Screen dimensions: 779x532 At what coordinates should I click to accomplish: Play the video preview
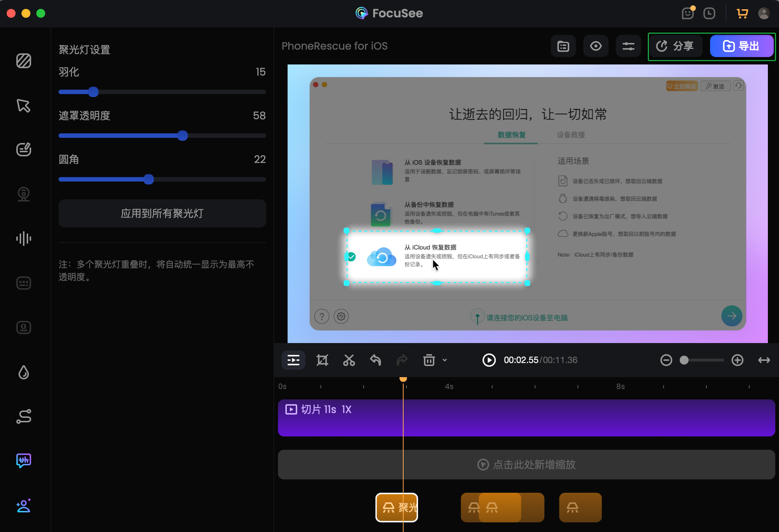pos(489,360)
